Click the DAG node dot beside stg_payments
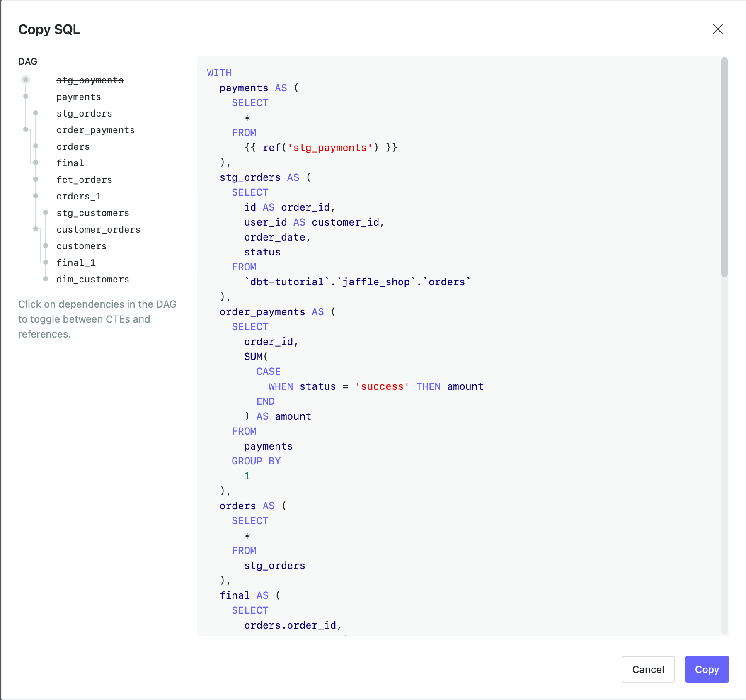The width and height of the screenshot is (746, 700). click(x=26, y=79)
